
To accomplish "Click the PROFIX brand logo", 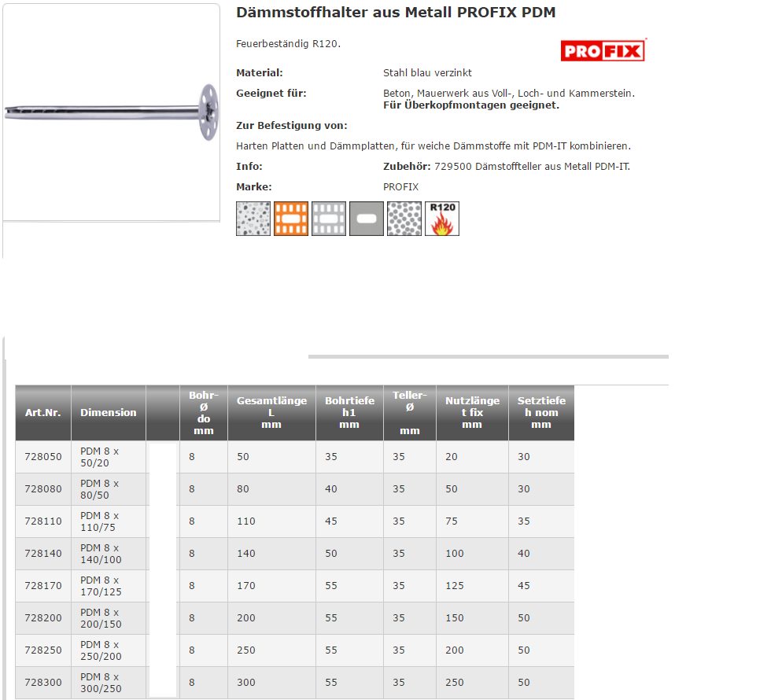I will (x=603, y=51).
